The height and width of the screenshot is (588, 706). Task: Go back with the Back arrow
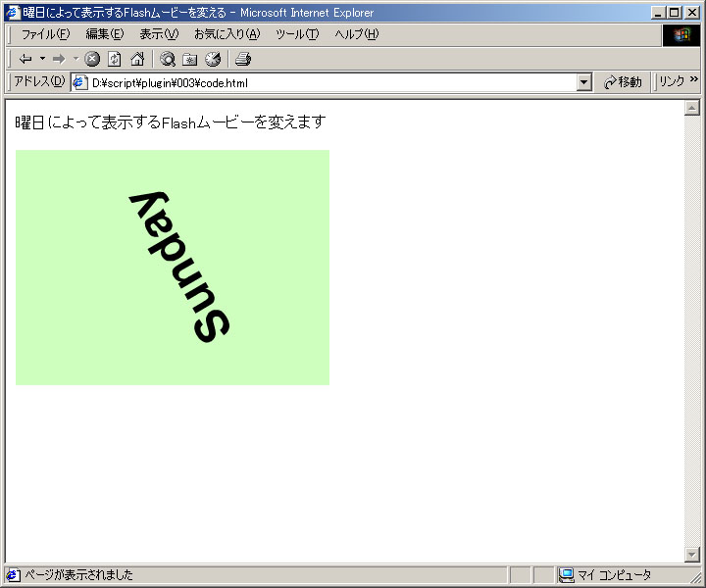(x=25, y=59)
